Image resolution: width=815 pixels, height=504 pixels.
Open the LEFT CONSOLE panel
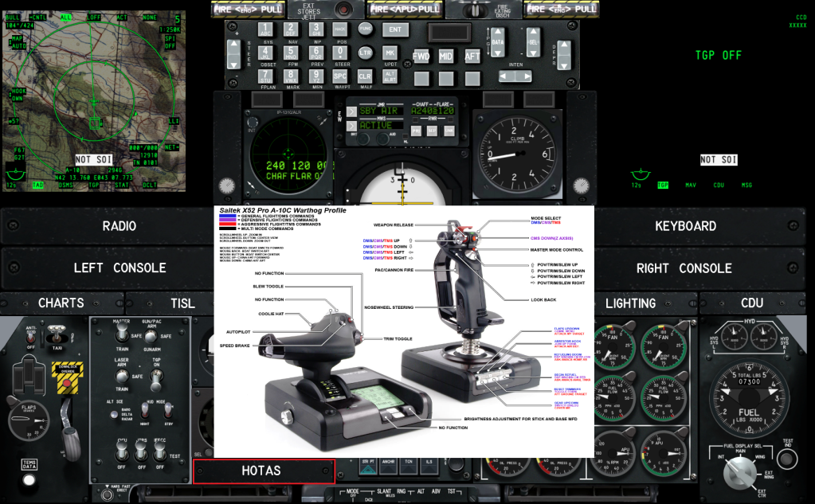(x=120, y=268)
